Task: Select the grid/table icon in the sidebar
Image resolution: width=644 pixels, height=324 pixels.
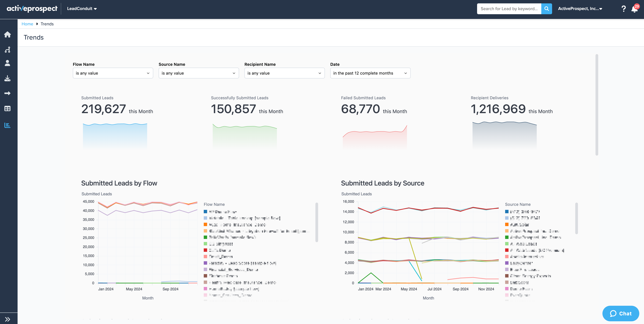Action: click(x=7, y=109)
